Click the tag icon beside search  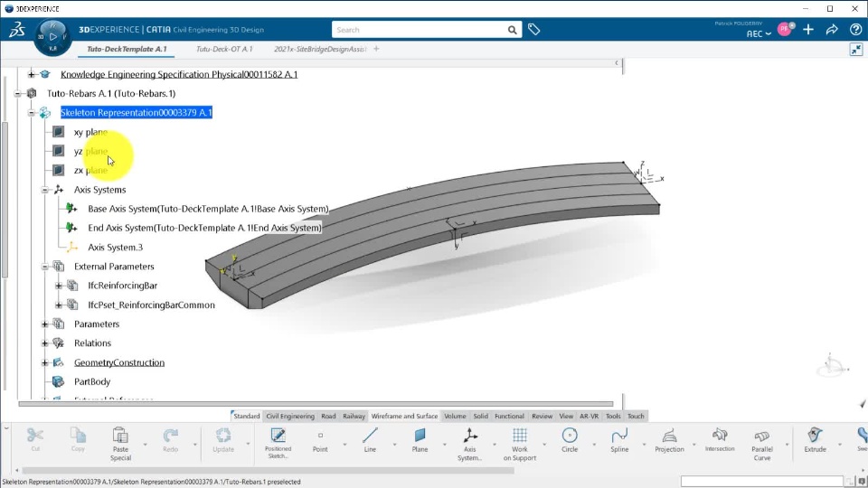(x=533, y=29)
